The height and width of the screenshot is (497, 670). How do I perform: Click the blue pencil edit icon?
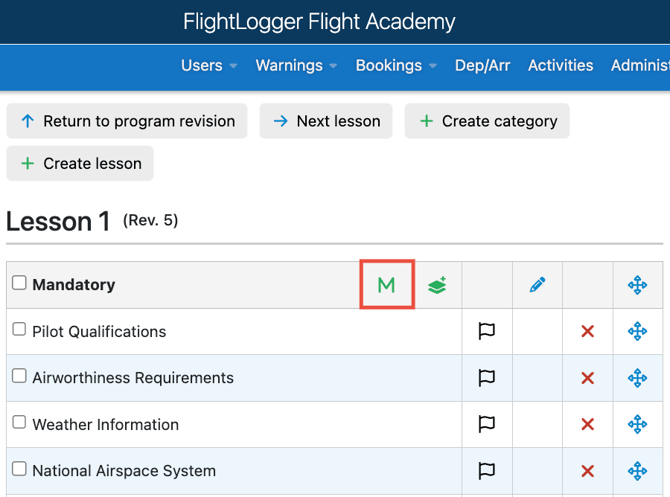coord(537,285)
